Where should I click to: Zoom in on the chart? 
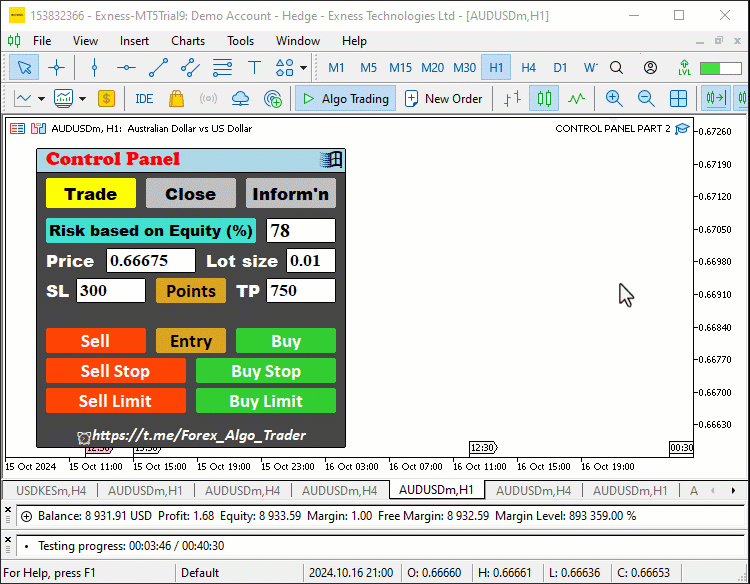pyautogui.click(x=614, y=99)
